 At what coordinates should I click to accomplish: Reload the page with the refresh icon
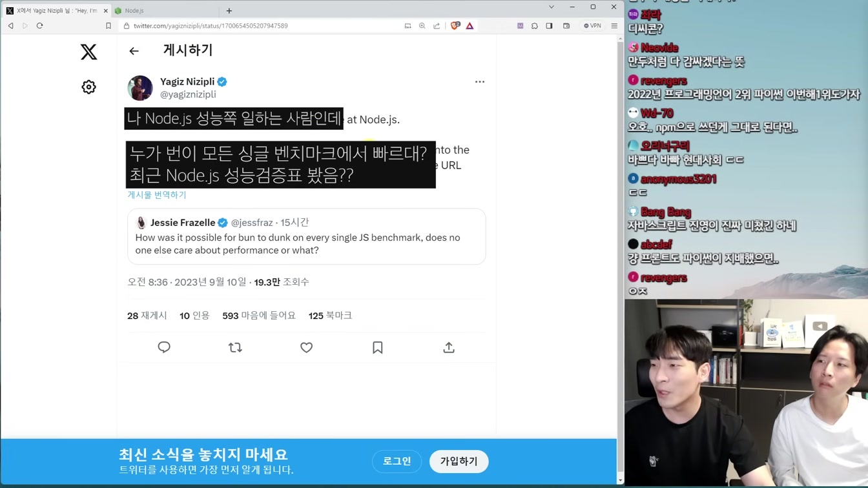coord(39,26)
